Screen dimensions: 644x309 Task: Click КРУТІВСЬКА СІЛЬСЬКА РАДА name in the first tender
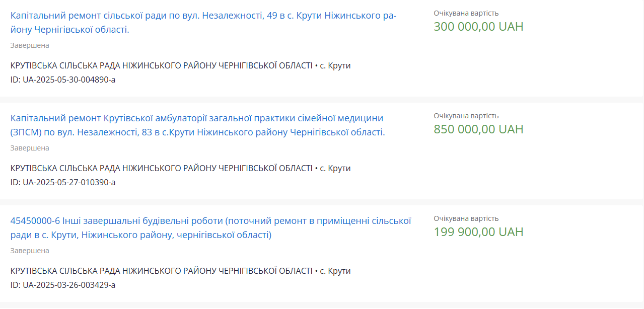coord(161,65)
